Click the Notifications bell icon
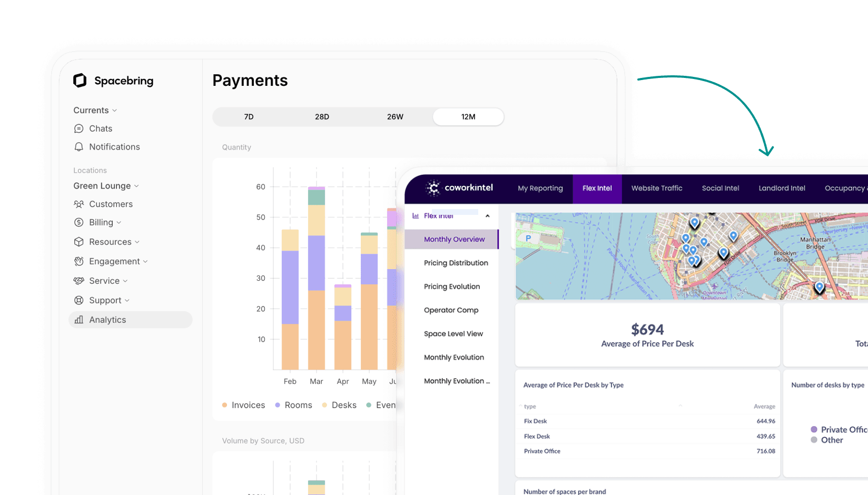868x495 pixels. 79,147
